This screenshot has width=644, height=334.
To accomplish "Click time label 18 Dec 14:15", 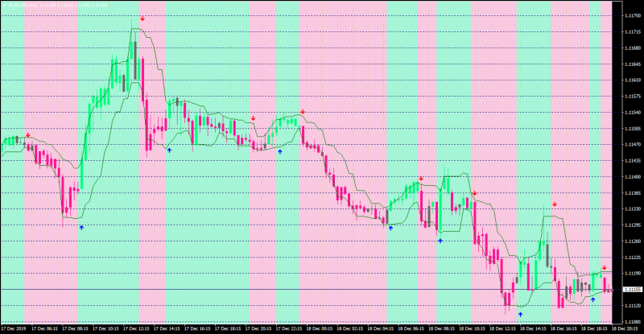I will coord(534,328).
